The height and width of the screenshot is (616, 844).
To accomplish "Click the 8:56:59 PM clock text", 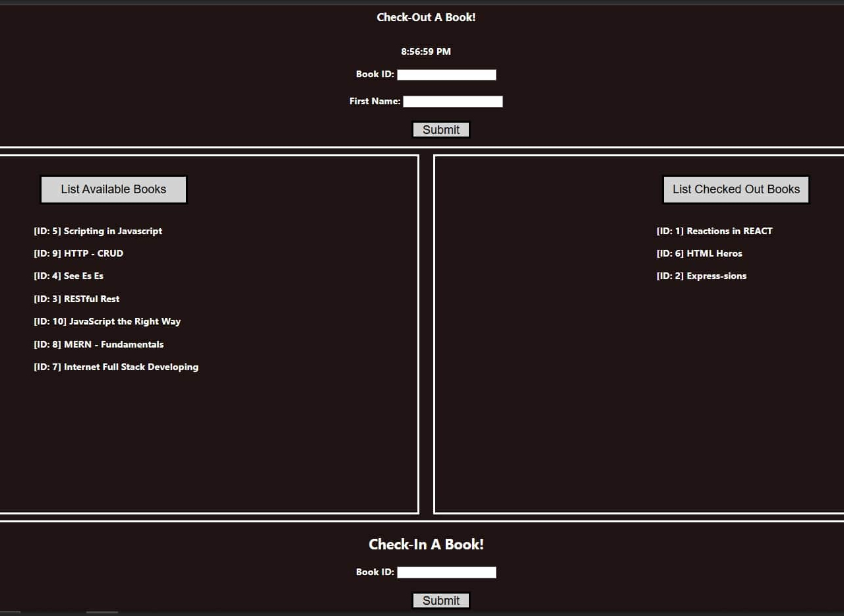I will tap(426, 51).
